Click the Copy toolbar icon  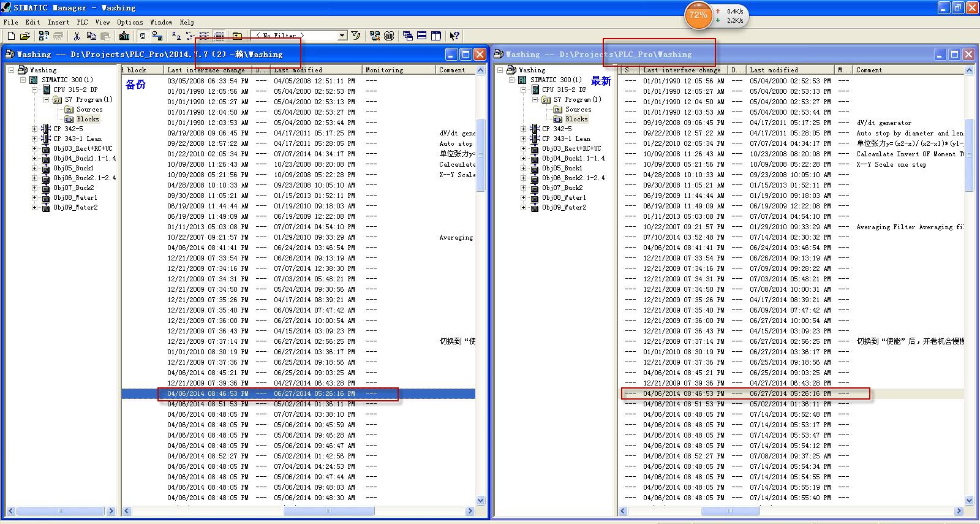[91, 36]
